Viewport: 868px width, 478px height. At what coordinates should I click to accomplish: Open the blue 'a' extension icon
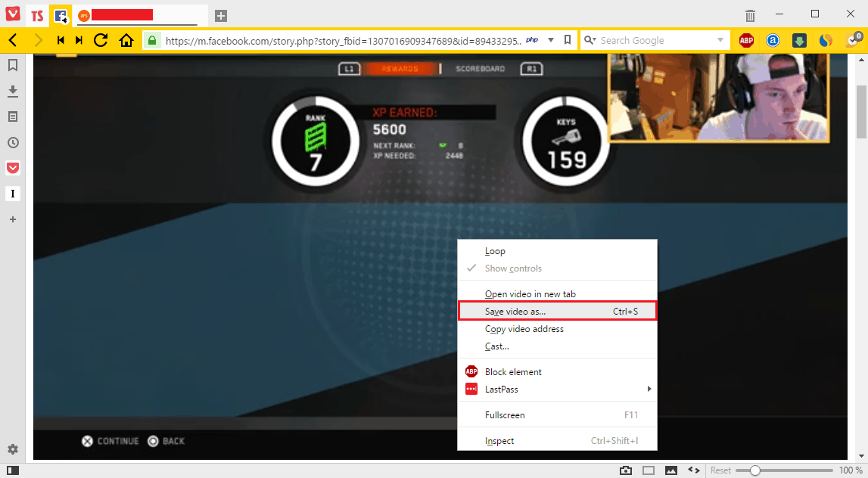773,40
